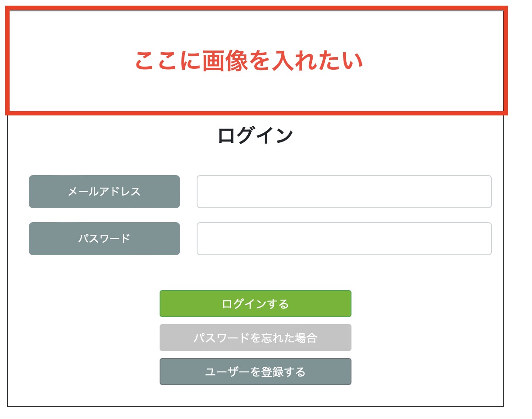Image resolution: width=532 pixels, height=419 pixels.
Task: Open the パスワードを忘れた場合 link button
Action: tap(255, 338)
